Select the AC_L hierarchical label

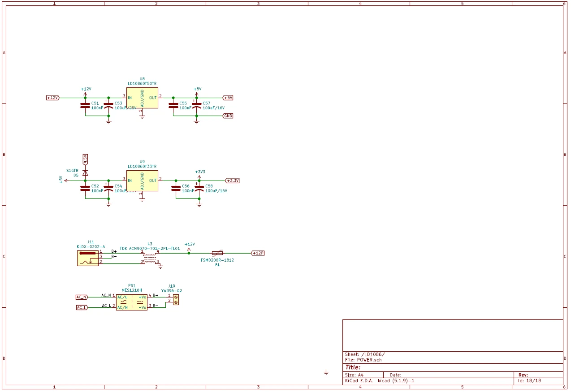(x=82, y=307)
